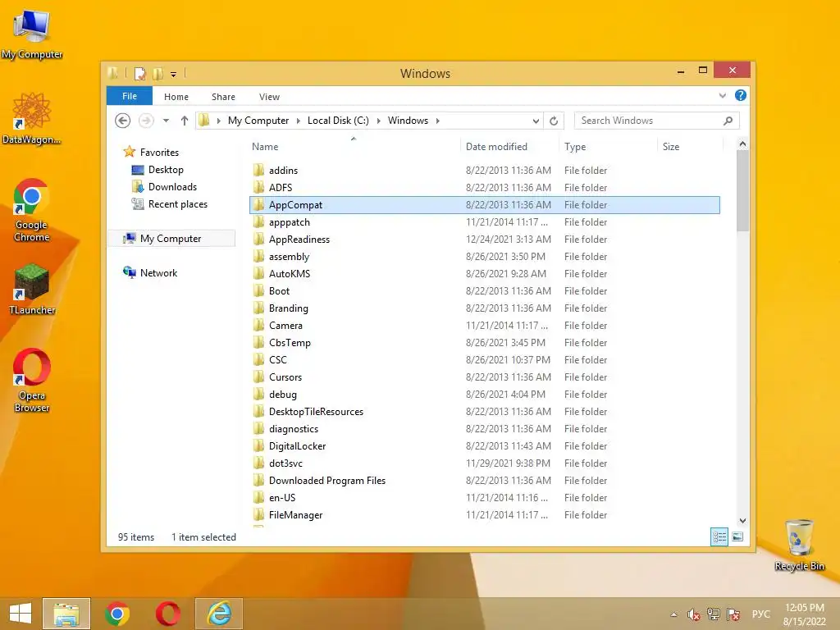Expand arrow after Windows in breadcrumb
The image size is (840, 630).
coord(438,121)
